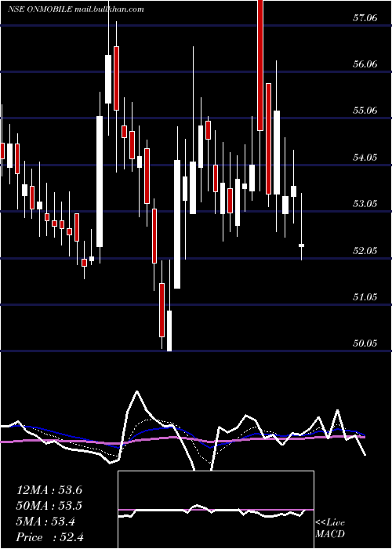This screenshot has height=549, width=392.
Task: Click the 50.05 price axis label
Action: pos(365,344)
